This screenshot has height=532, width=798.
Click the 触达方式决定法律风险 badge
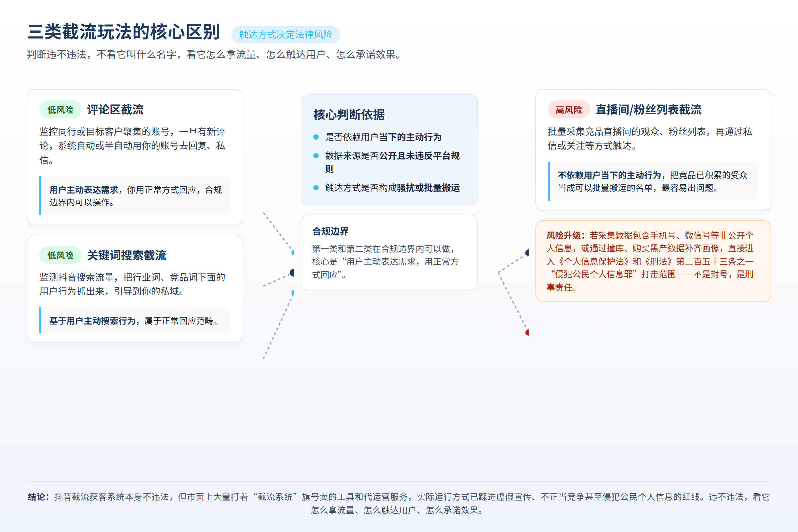[286, 35]
